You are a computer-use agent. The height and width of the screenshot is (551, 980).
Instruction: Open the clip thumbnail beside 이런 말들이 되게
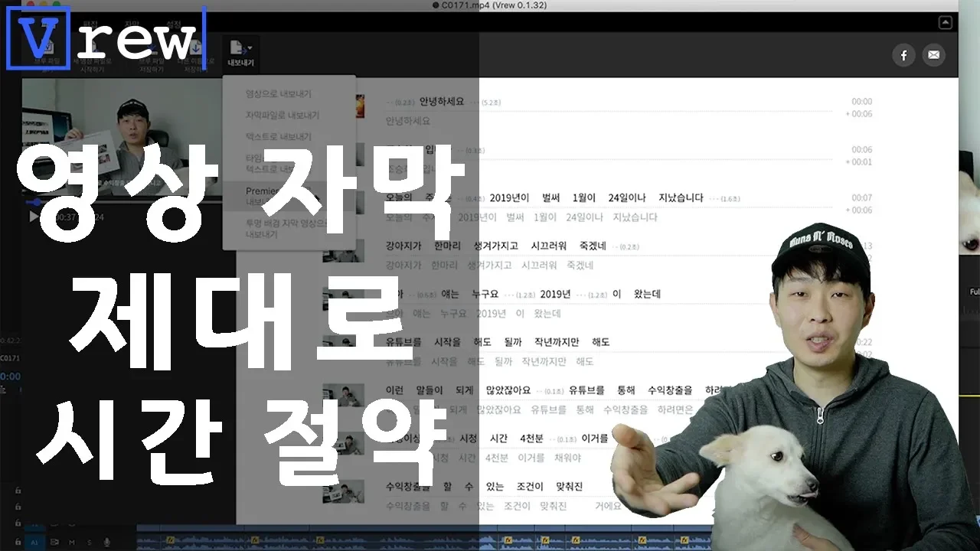[x=343, y=394]
